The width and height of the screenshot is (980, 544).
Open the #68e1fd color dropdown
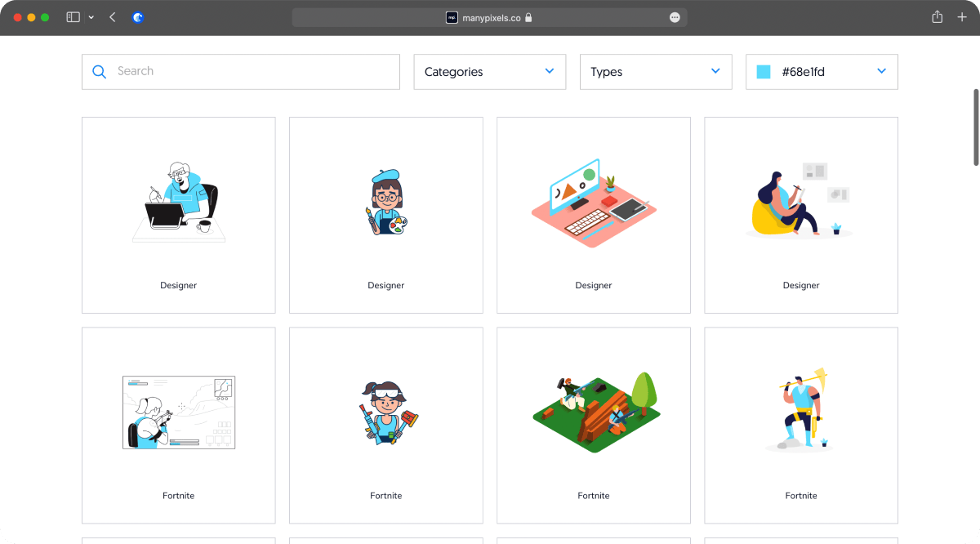coord(822,72)
